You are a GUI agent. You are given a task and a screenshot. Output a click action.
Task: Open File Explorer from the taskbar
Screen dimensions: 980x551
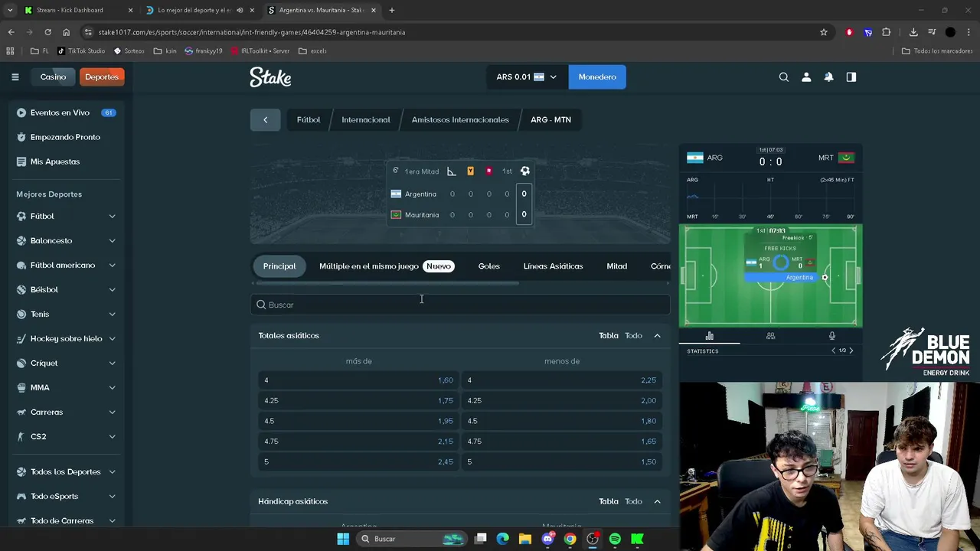pos(525,539)
